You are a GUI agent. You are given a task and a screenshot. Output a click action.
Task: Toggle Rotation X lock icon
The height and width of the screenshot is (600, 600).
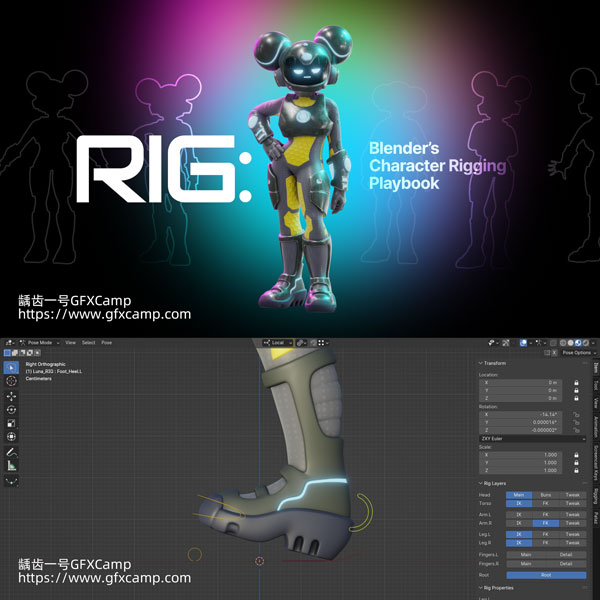pos(576,414)
